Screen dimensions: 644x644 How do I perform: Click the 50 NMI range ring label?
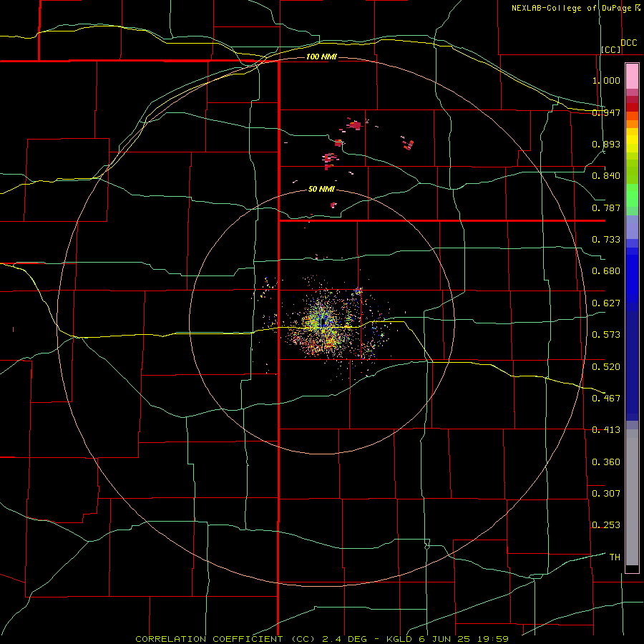321,189
